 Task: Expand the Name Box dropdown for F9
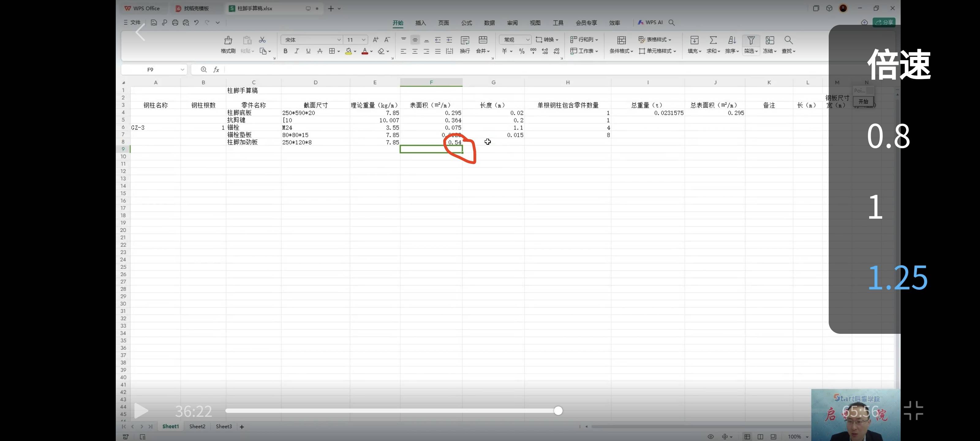click(182, 70)
